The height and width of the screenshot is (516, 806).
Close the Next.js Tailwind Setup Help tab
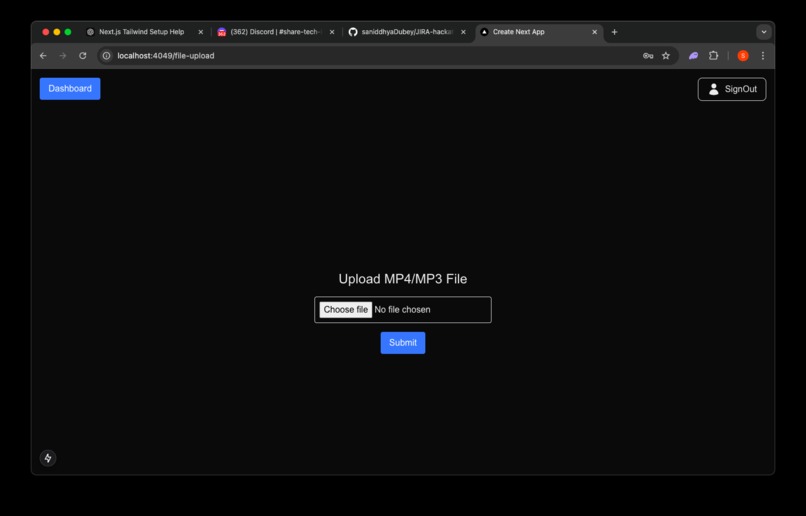pos(200,32)
